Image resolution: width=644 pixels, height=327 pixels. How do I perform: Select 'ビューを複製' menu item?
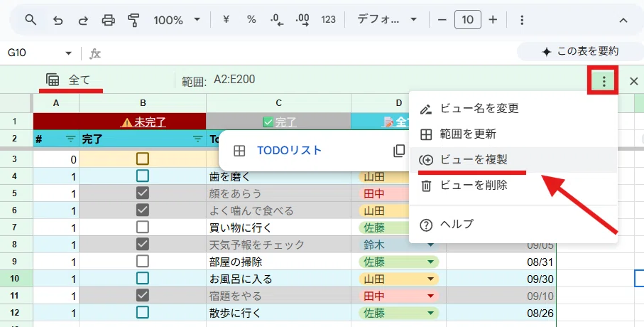pyautogui.click(x=513, y=160)
